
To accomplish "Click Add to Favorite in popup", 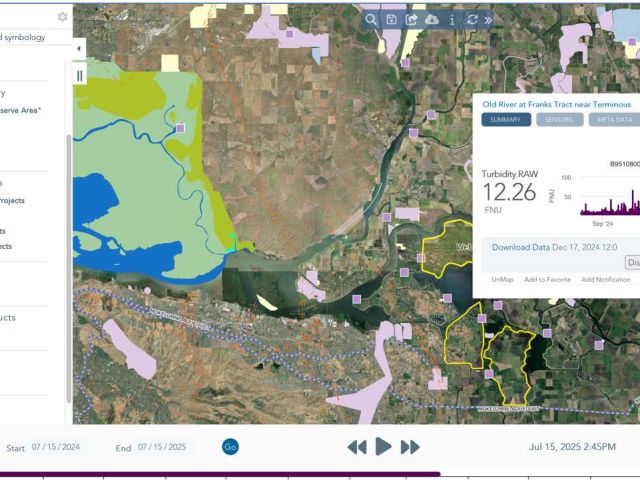I will coord(547,279).
